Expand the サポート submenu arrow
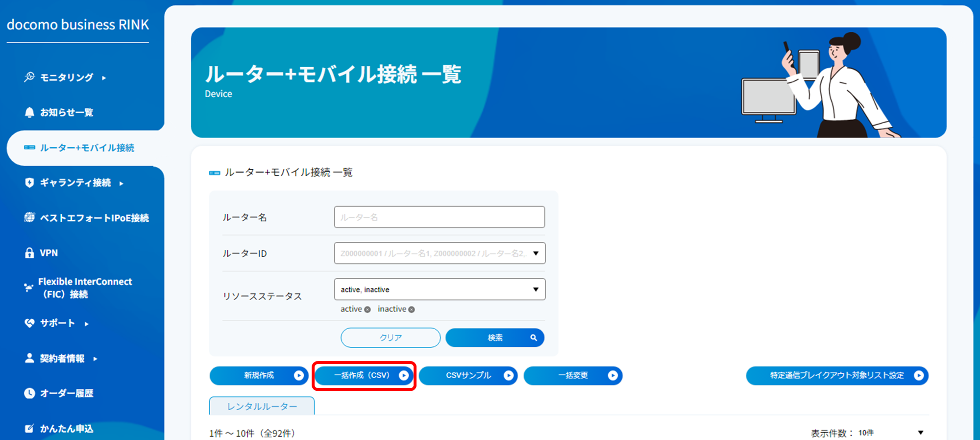This screenshot has width=980, height=440. pyautogui.click(x=86, y=324)
